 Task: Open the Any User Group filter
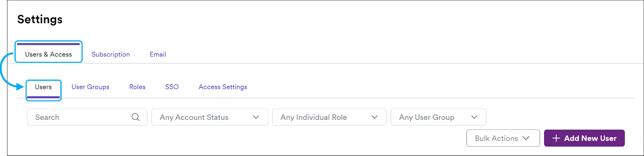tap(438, 117)
